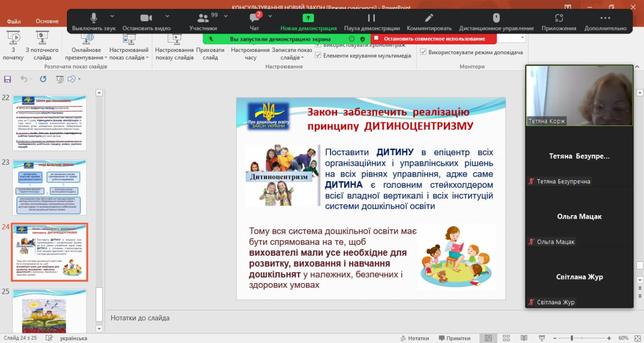Click the українська language indicator in the status bar

[73, 338]
